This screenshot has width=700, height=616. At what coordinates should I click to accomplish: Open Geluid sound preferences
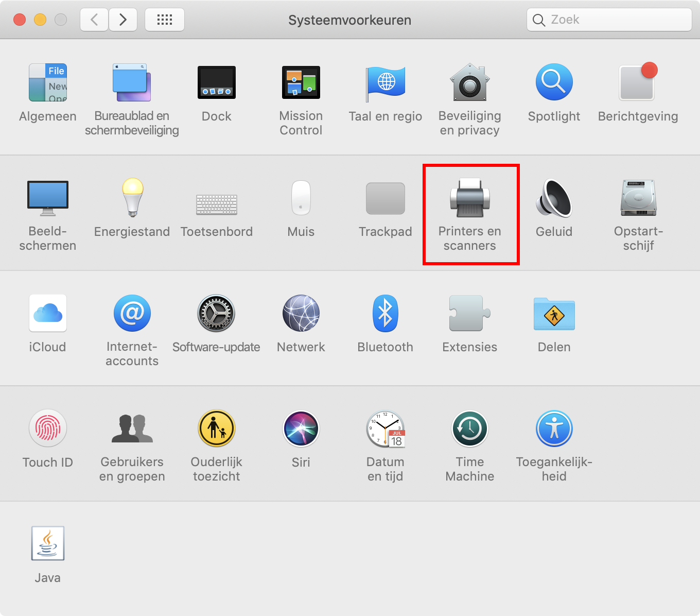coord(554,198)
